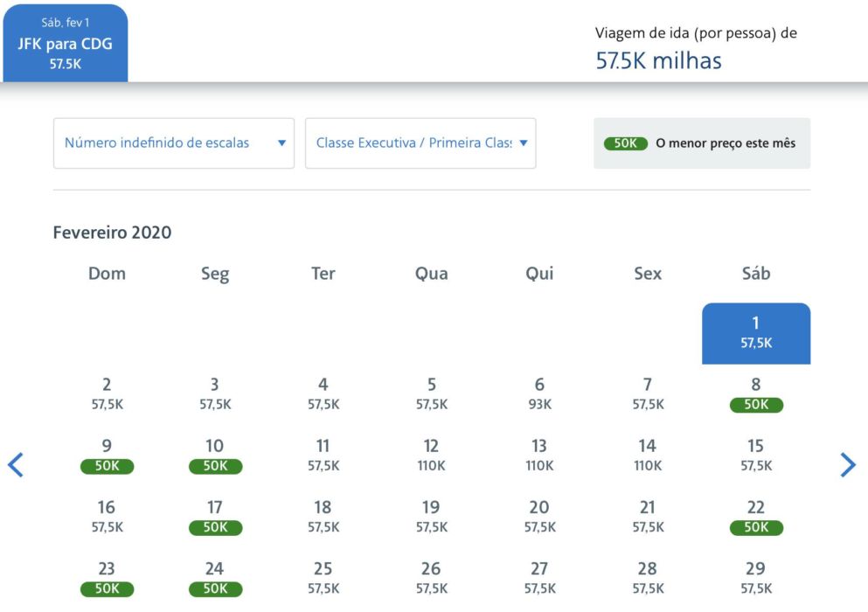Open Número indefinido de escalas selector
The height and width of the screenshot is (612, 868).
(x=174, y=143)
